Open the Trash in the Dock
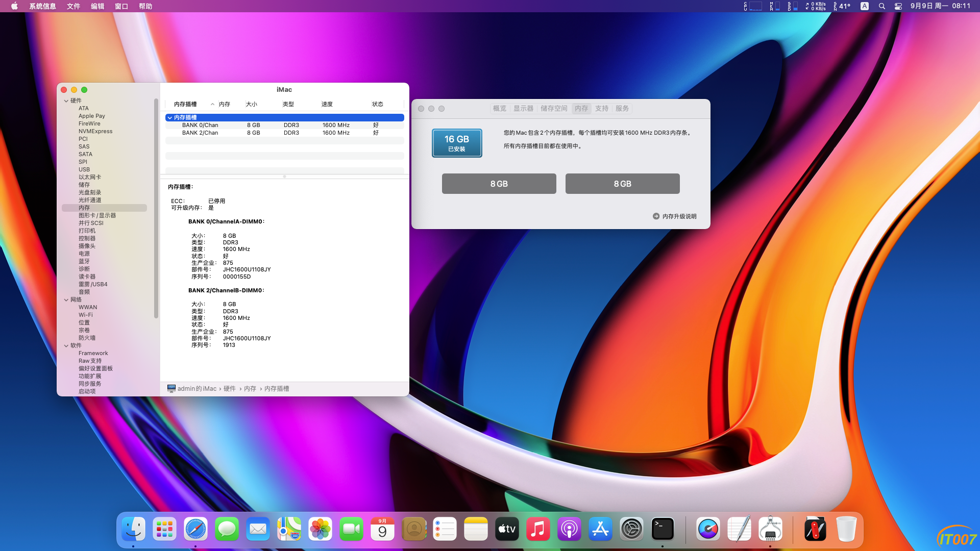The width and height of the screenshot is (980, 551). pyautogui.click(x=846, y=529)
